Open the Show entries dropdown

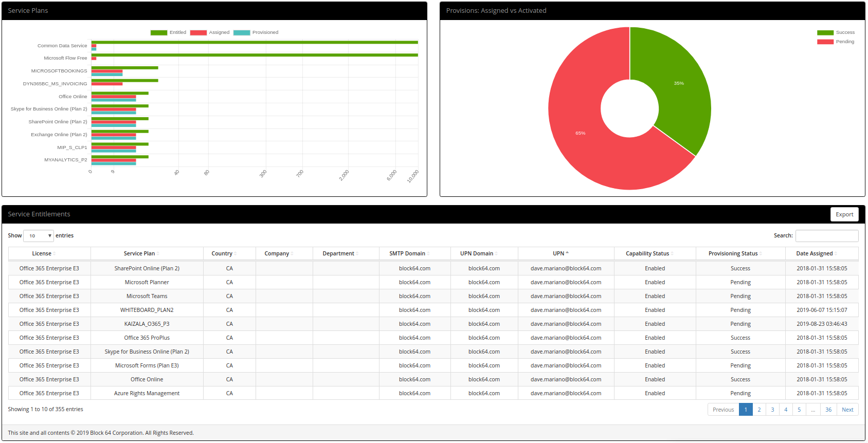pos(39,236)
